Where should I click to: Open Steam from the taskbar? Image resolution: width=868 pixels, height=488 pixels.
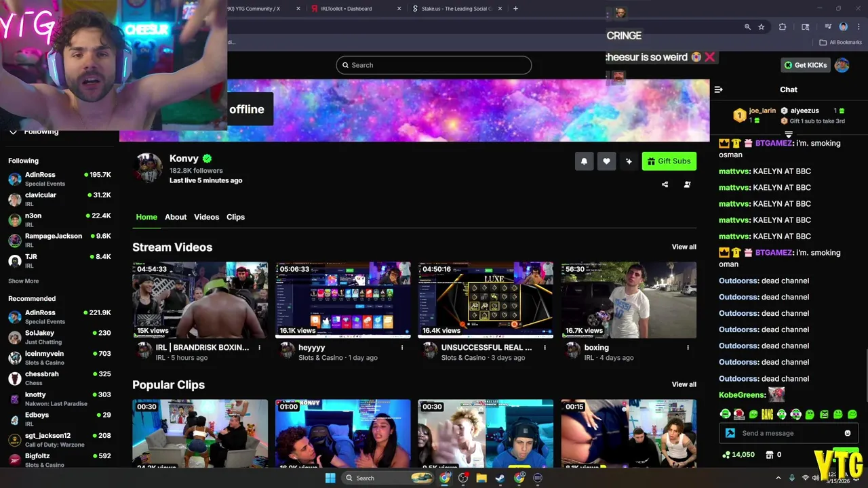pyautogui.click(x=500, y=478)
